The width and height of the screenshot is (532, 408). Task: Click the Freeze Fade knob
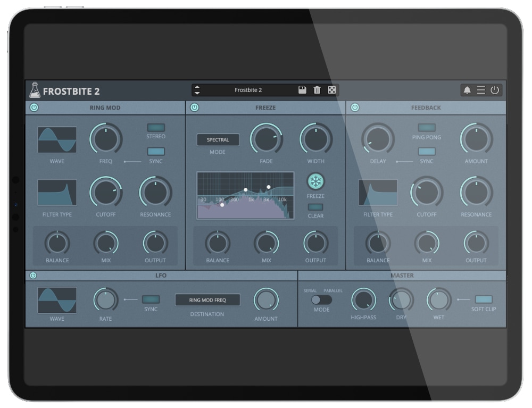267,139
